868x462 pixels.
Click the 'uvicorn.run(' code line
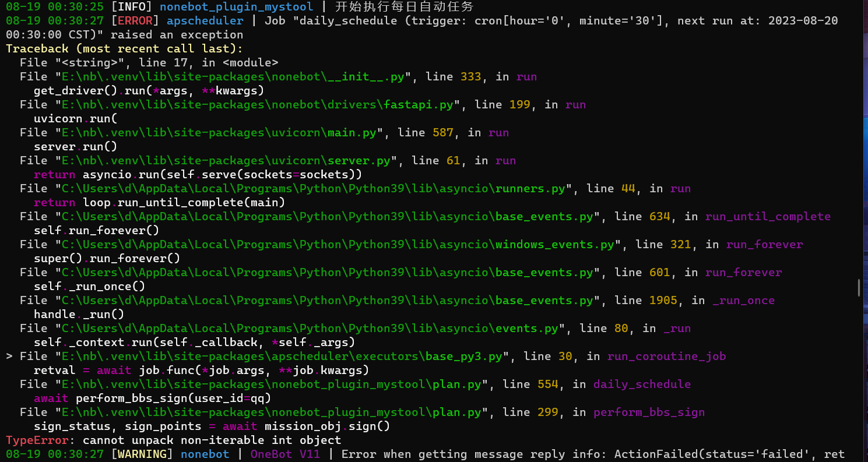[76, 119]
